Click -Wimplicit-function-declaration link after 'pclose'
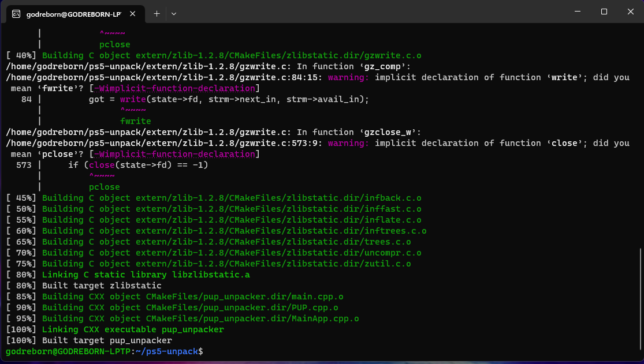 click(174, 154)
